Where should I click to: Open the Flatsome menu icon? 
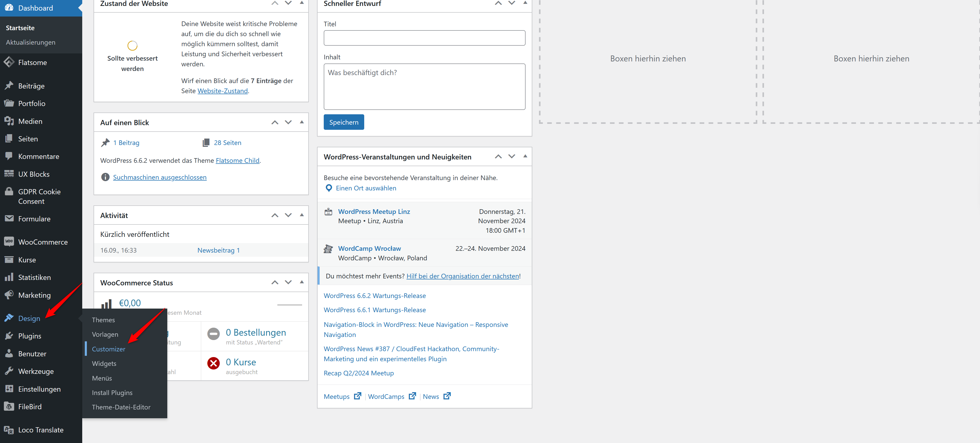pos(9,62)
